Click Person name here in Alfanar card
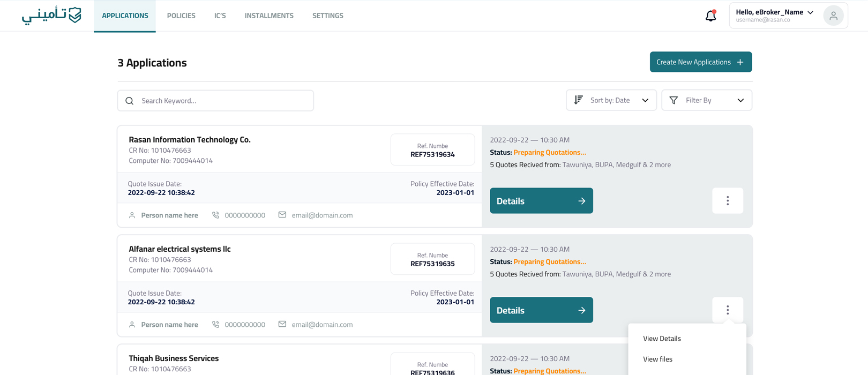868x375 pixels. point(169,325)
